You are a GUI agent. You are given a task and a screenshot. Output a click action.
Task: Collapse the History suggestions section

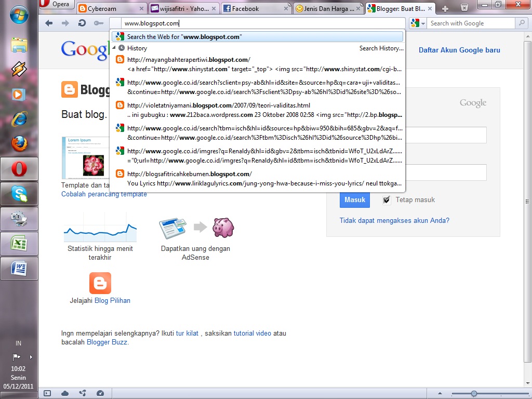click(x=114, y=48)
